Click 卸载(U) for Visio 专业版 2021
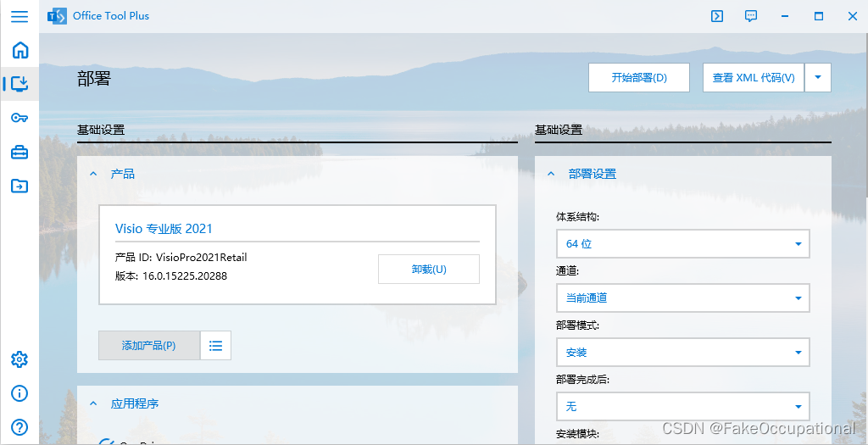868x445 pixels. pyautogui.click(x=429, y=269)
